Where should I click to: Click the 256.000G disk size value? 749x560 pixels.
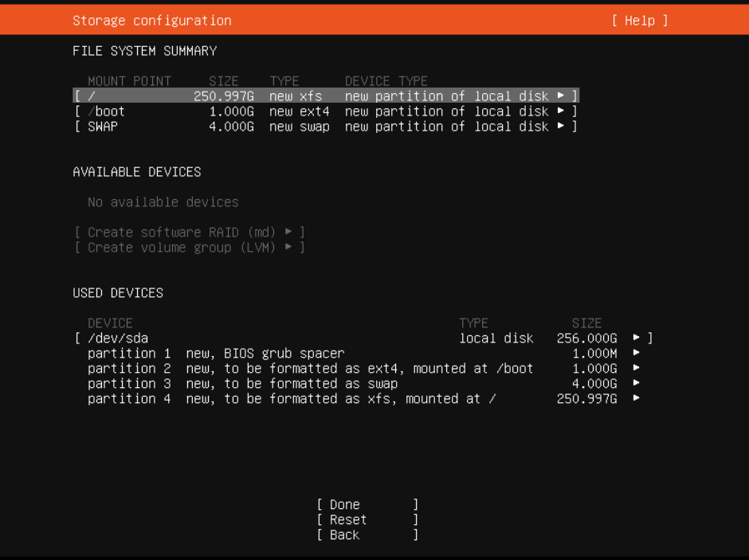pyautogui.click(x=587, y=339)
